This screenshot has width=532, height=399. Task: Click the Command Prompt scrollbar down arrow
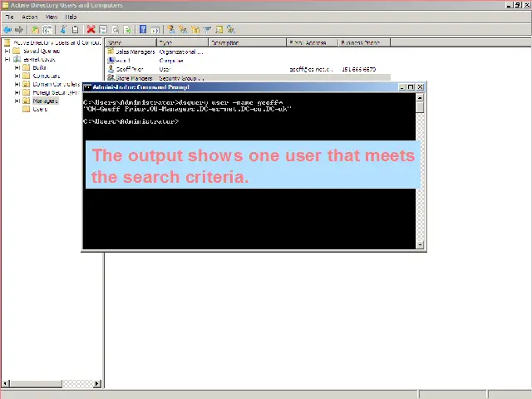[420, 244]
